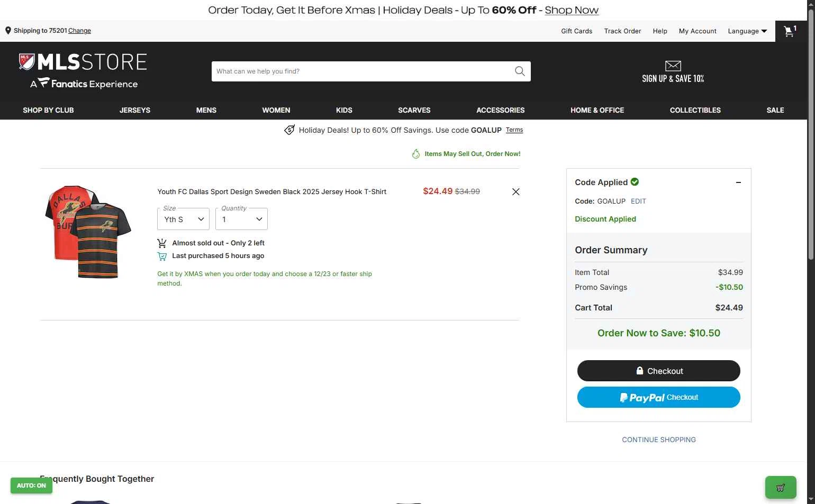Click the Fanatics Experience logo
This screenshot has width=815, height=504.
(84, 84)
